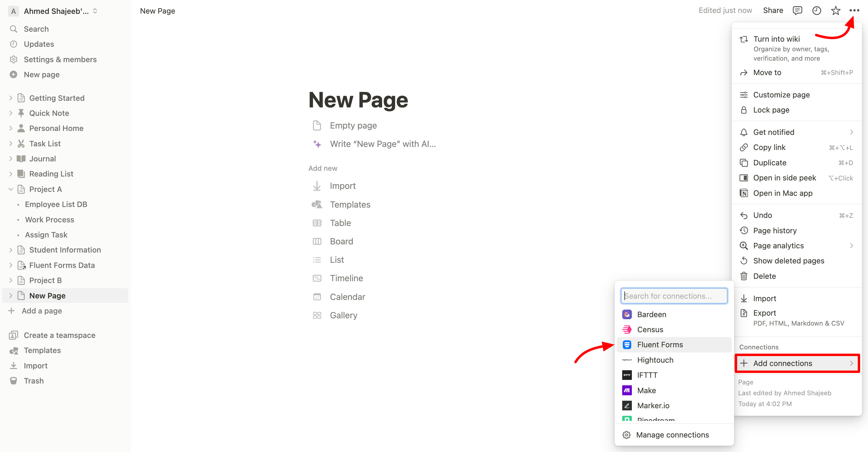Click the Share button
The image size is (868, 452).
(x=773, y=11)
